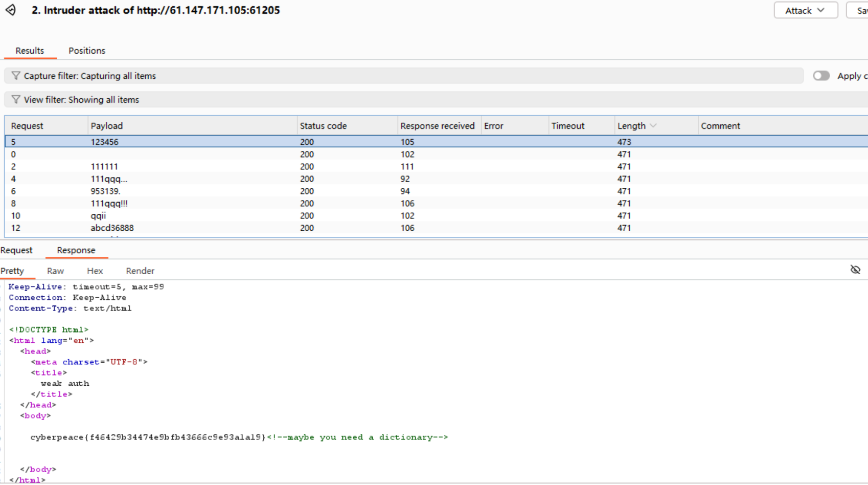
Task: Click the DOCTYPE html line
Action: [49, 329]
